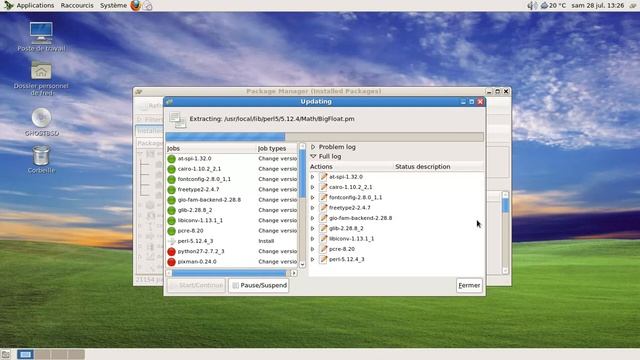This screenshot has height=360, width=640.
Task: Click the in-progress arrow icon for perl-5.12.4_3
Action: pyautogui.click(x=171, y=241)
